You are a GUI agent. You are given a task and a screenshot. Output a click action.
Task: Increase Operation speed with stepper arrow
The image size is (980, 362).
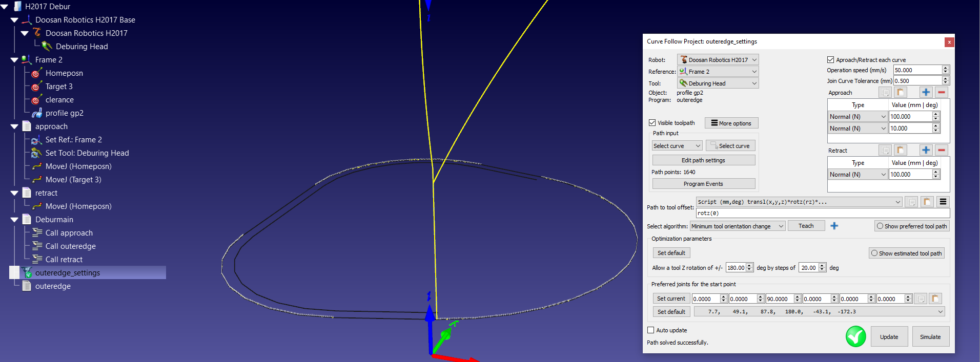[946, 68]
